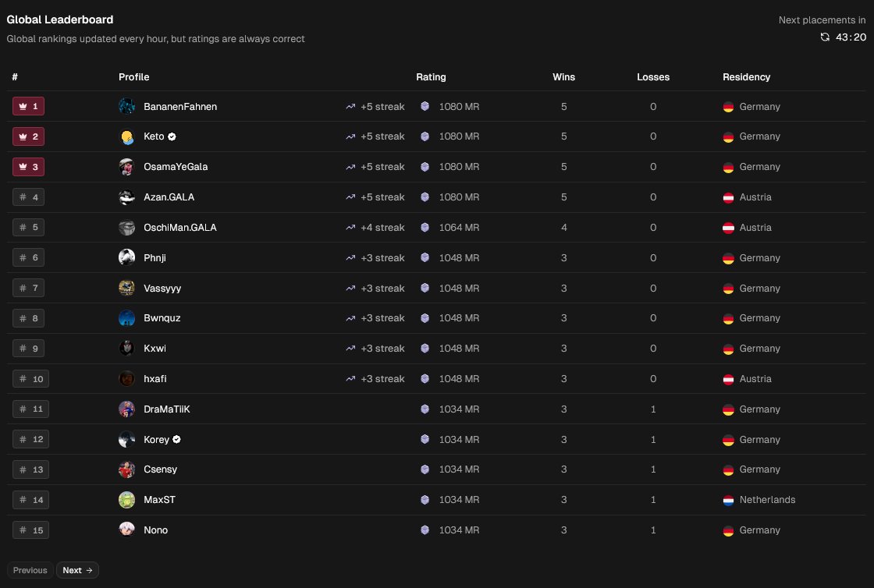Go to the Next leaderboard page

pyautogui.click(x=77, y=570)
